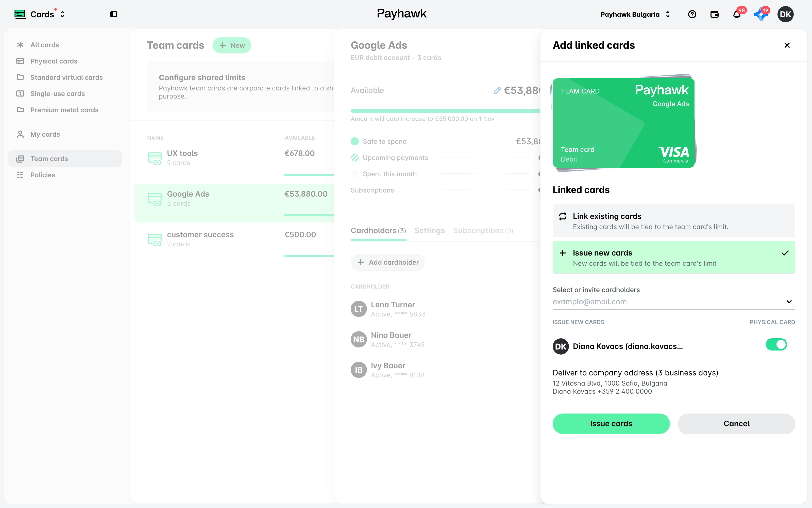The width and height of the screenshot is (812, 508).
Task: Collapse the sidebar panel toggle icon
Action: (x=114, y=14)
